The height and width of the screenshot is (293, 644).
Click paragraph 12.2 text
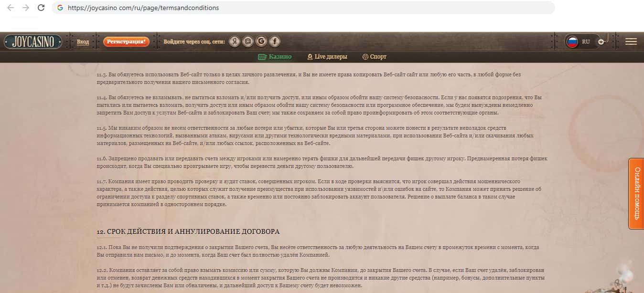tap(321, 278)
